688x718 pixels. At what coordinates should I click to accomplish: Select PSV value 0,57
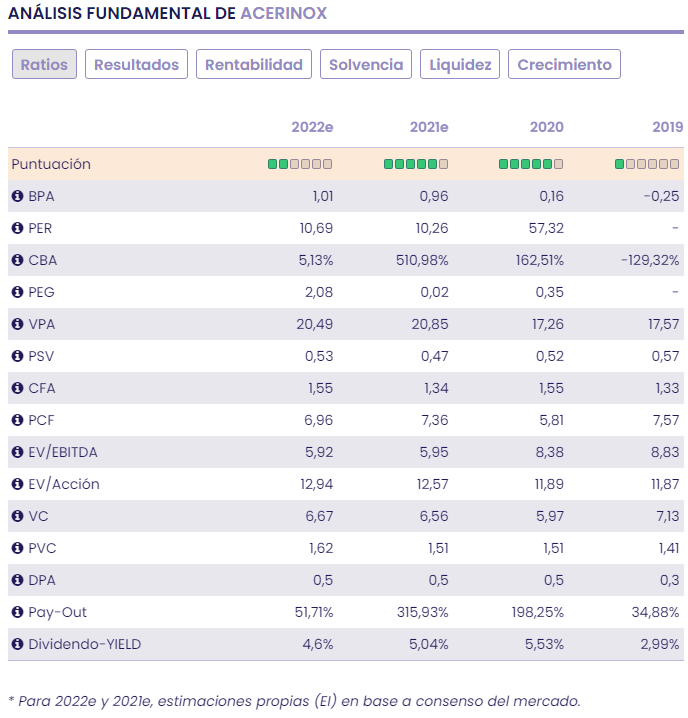point(665,356)
